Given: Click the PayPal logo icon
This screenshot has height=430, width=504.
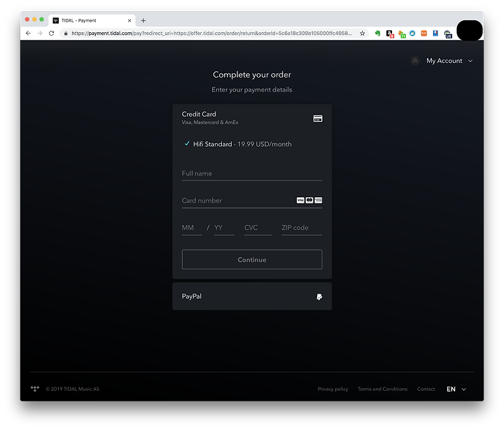Looking at the screenshot, I should click(x=319, y=296).
